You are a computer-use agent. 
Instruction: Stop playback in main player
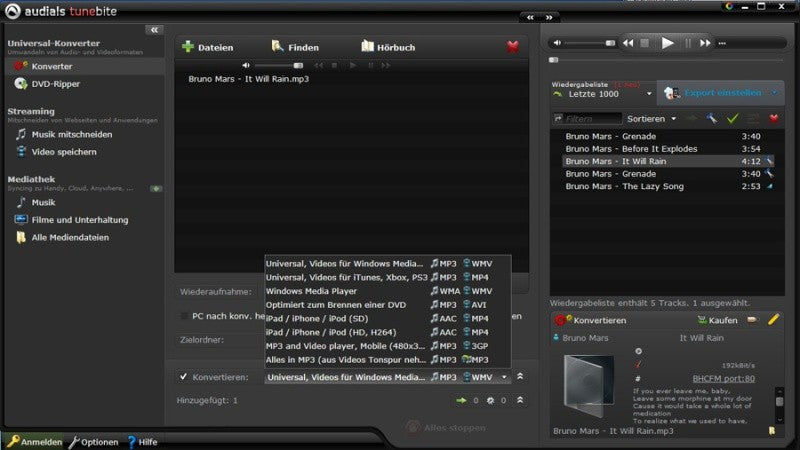click(x=645, y=43)
